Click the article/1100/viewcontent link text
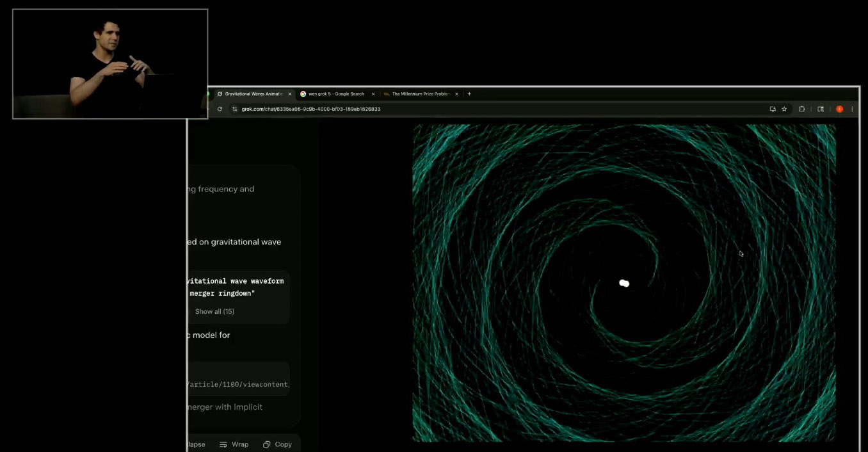 [x=238, y=384]
